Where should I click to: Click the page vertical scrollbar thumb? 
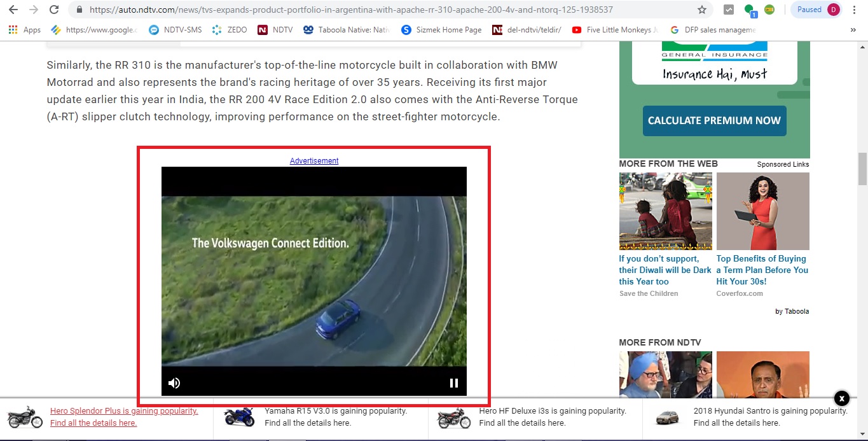tap(862, 168)
